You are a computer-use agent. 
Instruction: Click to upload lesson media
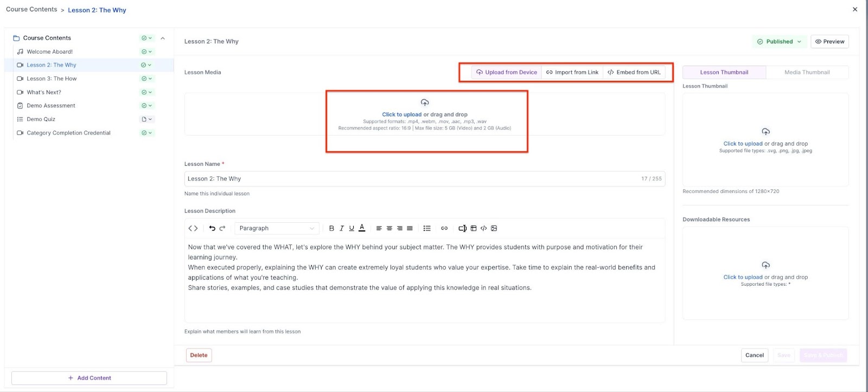pyautogui.click(x=401, y=114)
